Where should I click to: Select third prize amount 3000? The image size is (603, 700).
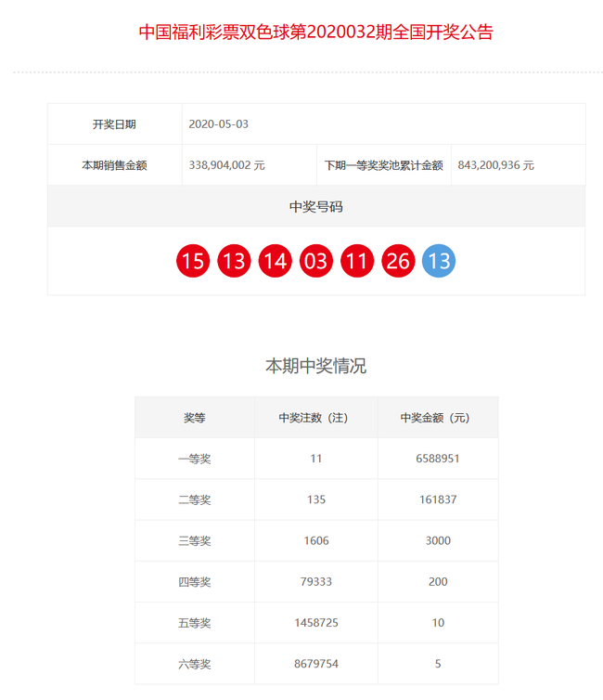click(438, 540)
